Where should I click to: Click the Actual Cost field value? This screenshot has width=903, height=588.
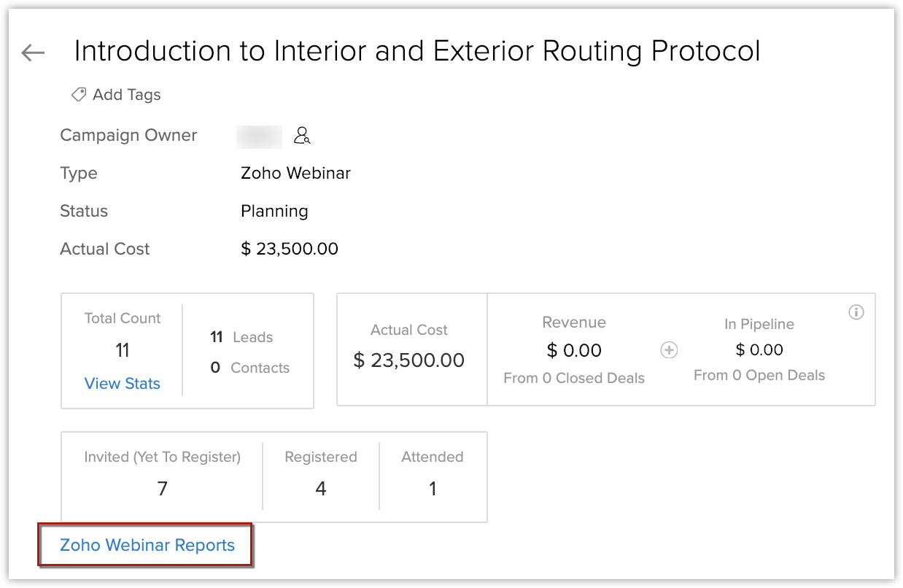pyautogui.click(x=290, y=249)
